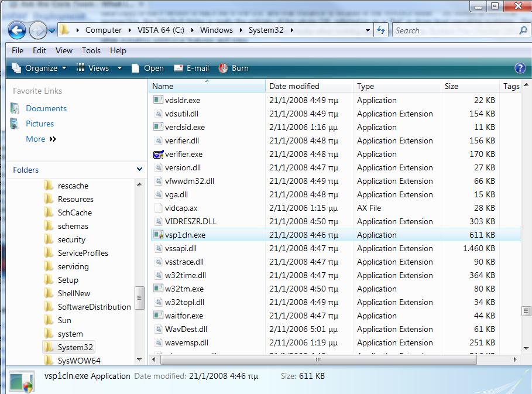
Task: Sort by Size column header
Action: pos(470,86)
